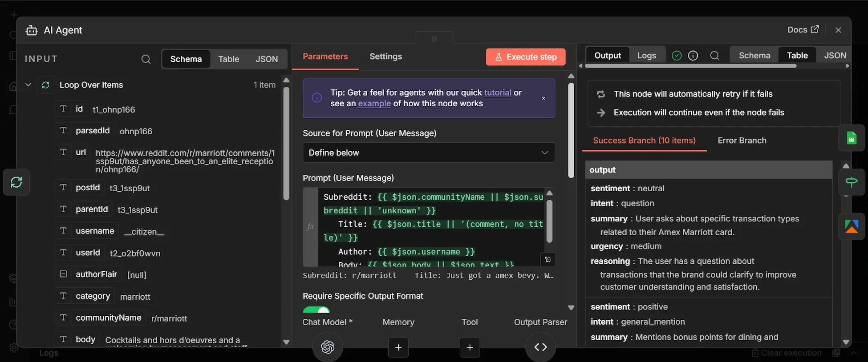Select the OpenAI chat model node icon
Image resolution: width=868 pixels, height=362 pixels.
click(x=328, y=347)
